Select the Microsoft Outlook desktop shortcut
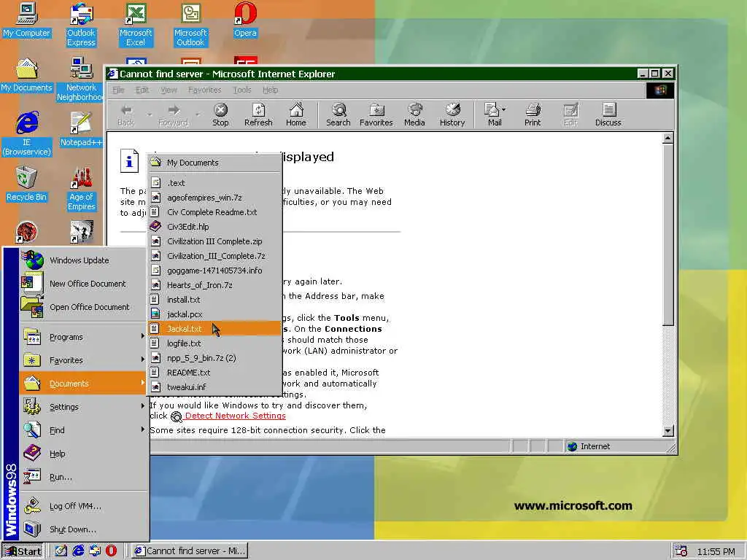 click(190, 25)
